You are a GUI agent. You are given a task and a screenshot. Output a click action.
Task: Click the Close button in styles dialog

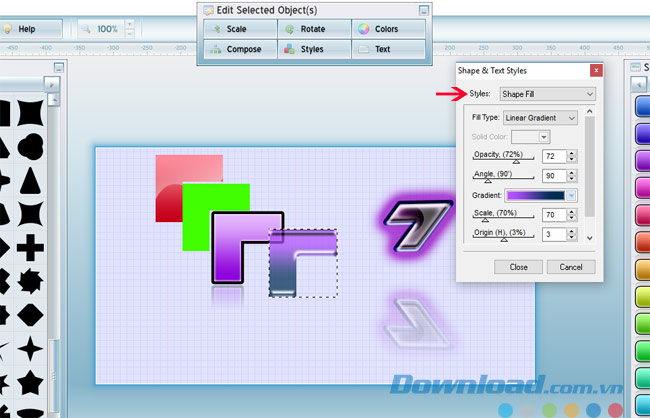pos(518,267)
